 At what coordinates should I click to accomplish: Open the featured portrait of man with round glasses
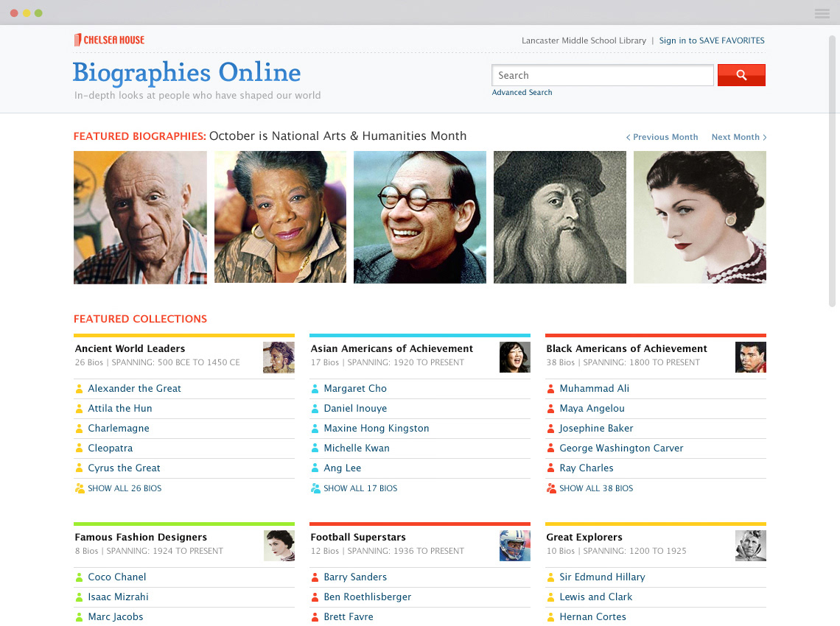(x=420, y=217)
